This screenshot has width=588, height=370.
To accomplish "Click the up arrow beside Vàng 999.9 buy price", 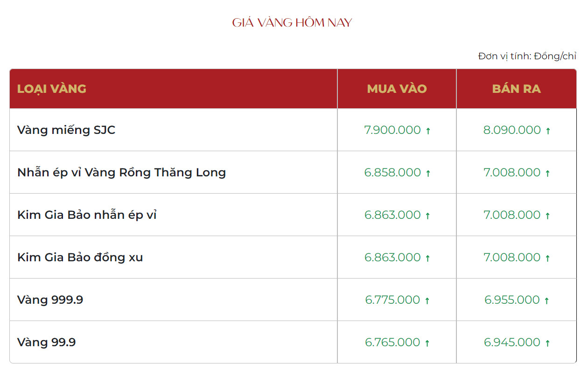I will [427, 300].
